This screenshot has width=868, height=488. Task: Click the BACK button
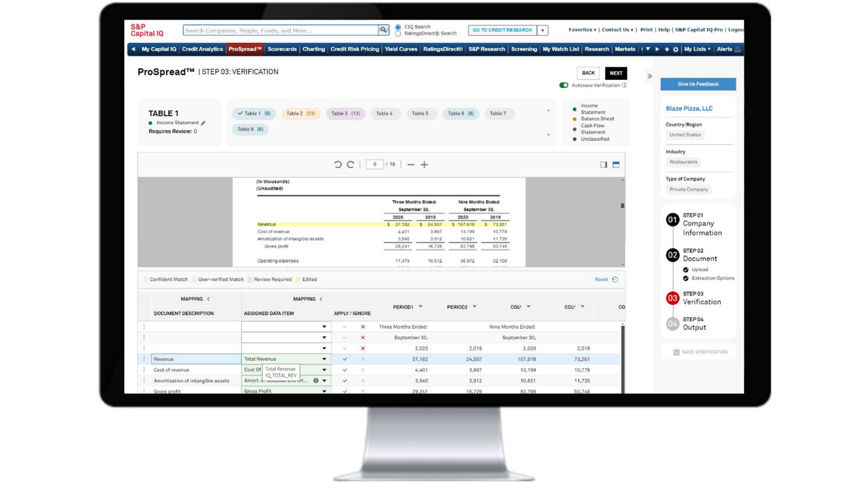point(589,73)
